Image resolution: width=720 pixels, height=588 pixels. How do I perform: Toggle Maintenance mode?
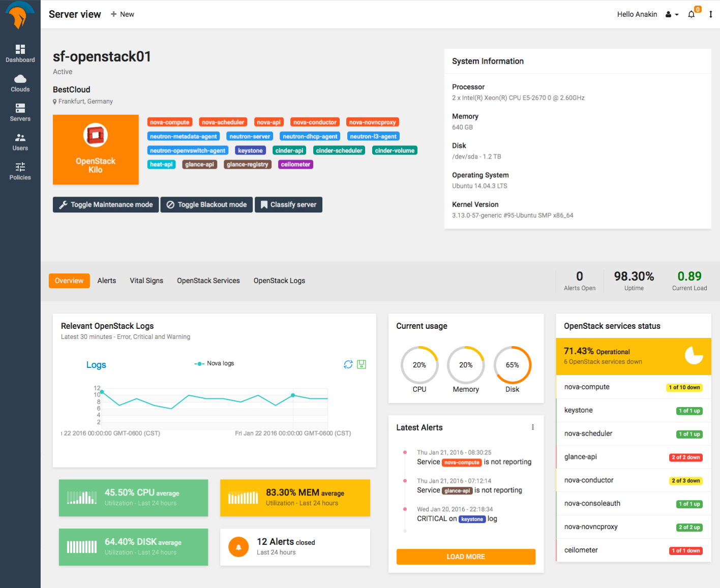pos(106,204)
